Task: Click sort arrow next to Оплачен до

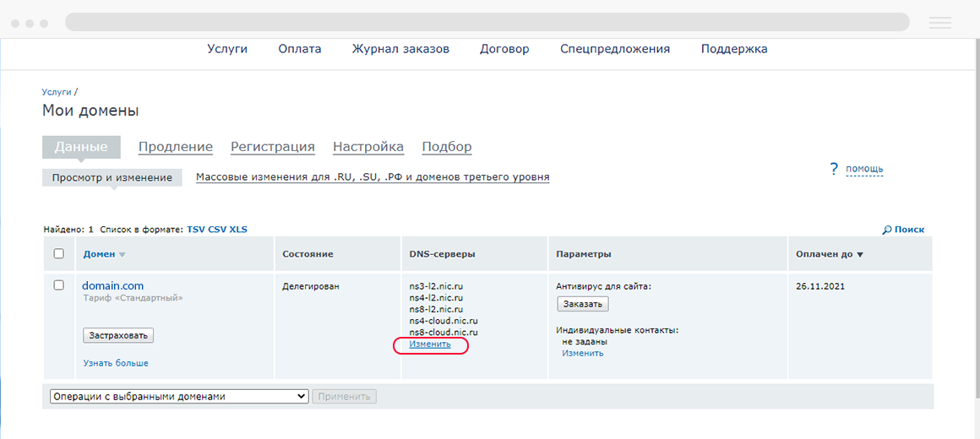Action: (x=860, y=255)
